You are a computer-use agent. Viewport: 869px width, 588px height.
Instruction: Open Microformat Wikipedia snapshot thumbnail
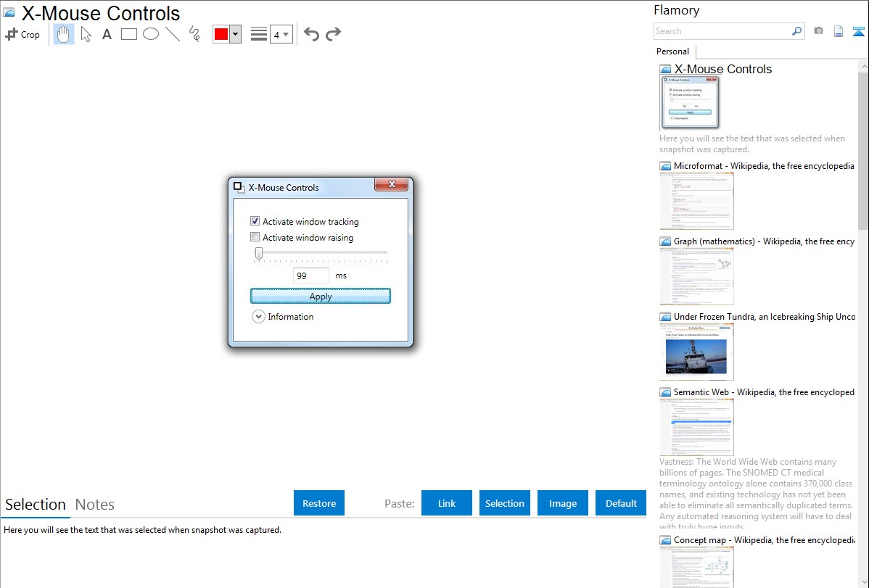pos(696,201)
